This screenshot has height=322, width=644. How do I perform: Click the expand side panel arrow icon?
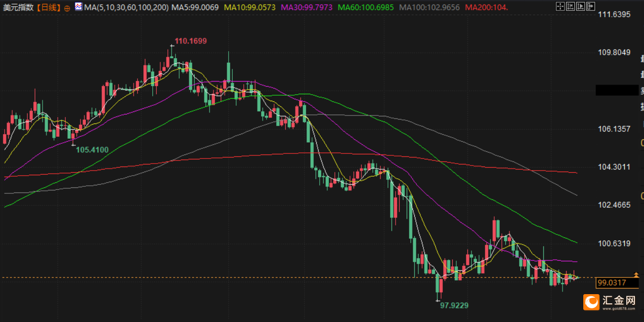coord(590,6)
